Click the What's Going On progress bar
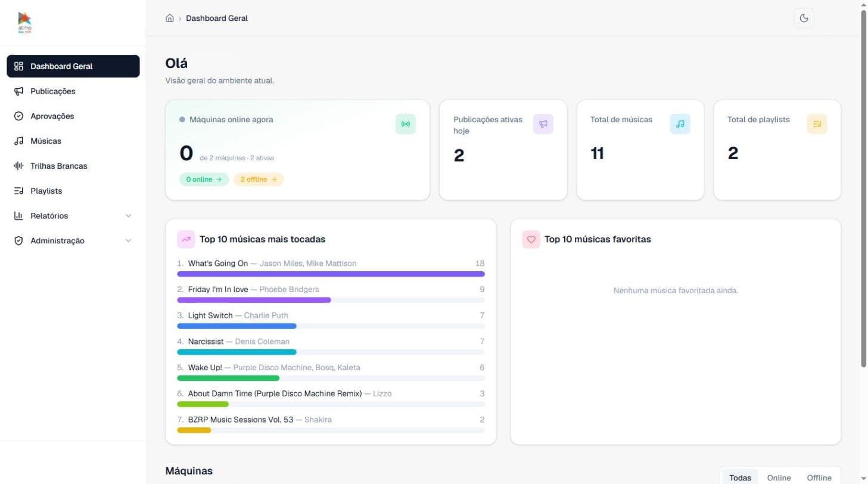Viewport: 868px width, 484px height. pos(331,274)
